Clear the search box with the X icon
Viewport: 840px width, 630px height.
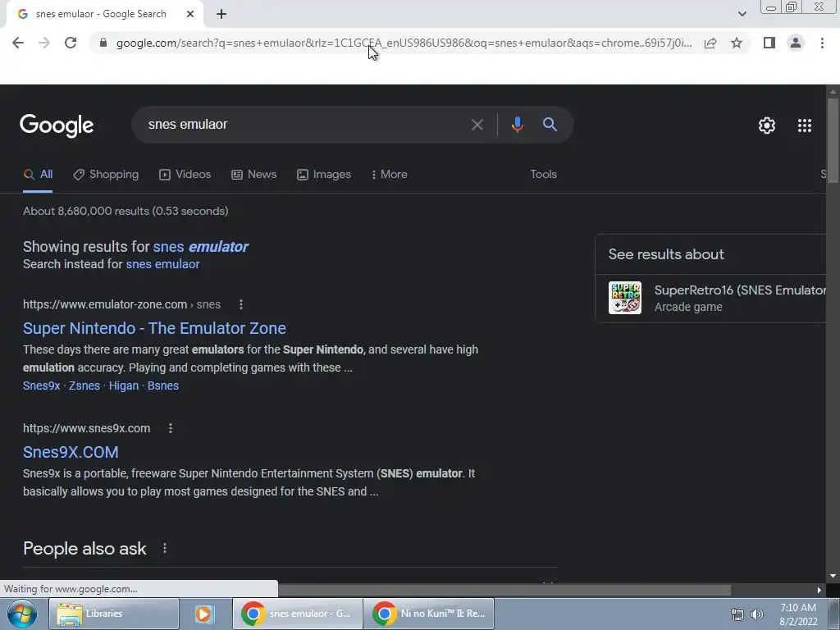pos(477,125)
